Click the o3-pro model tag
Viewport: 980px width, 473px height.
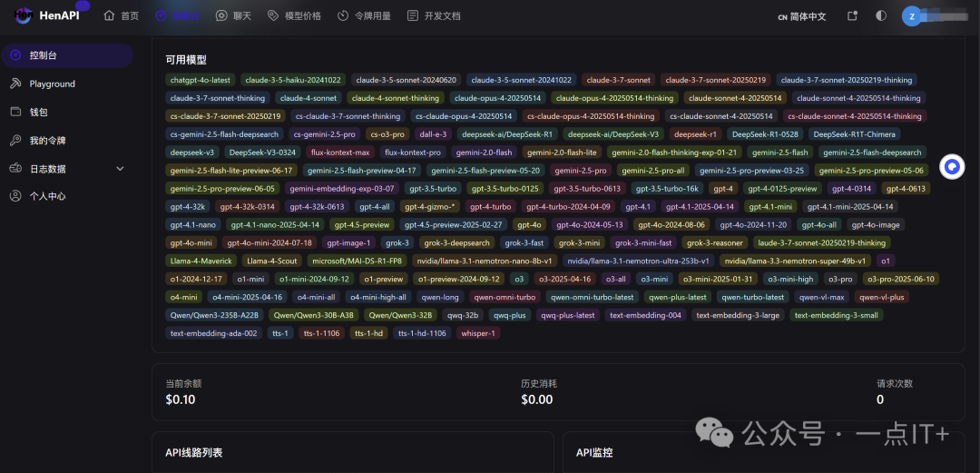(840, 279)
